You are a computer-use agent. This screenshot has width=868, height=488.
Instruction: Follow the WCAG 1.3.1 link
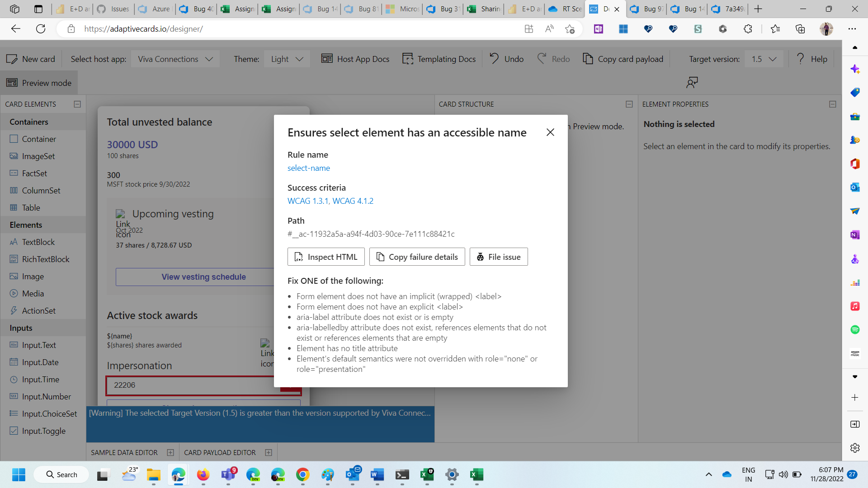pyautogui.click(x=307, y=201)
